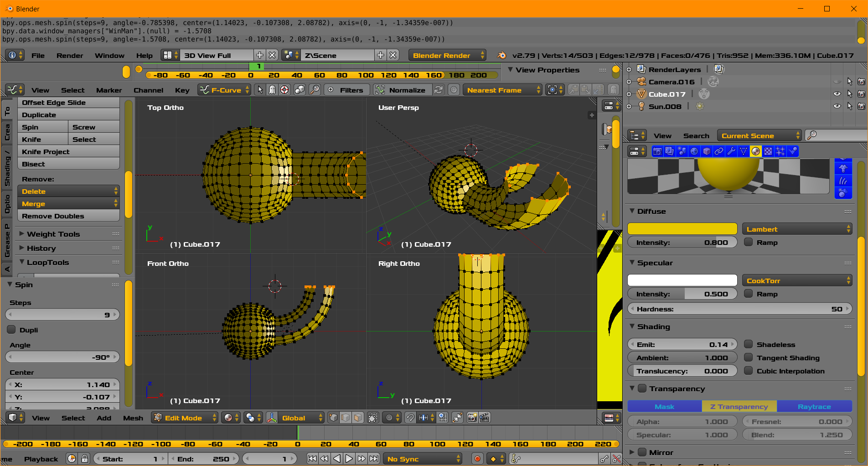The height and width of the screenshot is (466, 868).
Task: Click the graph editor magnifier search icon
Action: tap(315, 90)
